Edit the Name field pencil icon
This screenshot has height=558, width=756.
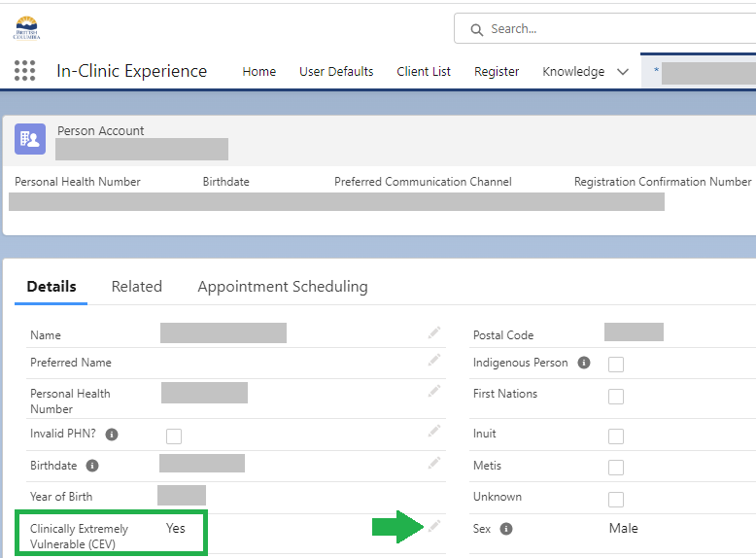(x=434, y=332)
